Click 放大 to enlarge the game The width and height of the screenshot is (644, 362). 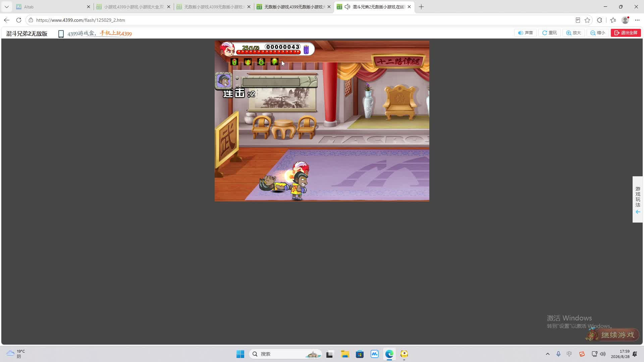574,33
